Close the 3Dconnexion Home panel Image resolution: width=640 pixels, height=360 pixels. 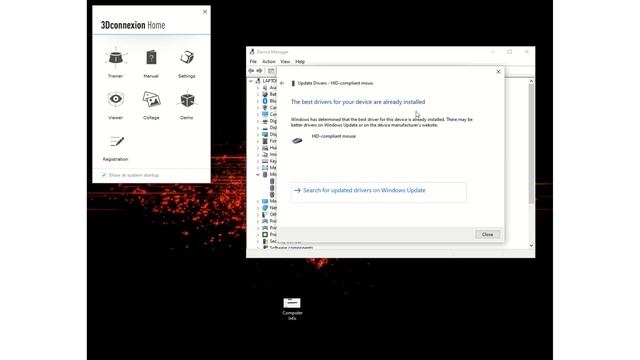click(x=205, y=12)
